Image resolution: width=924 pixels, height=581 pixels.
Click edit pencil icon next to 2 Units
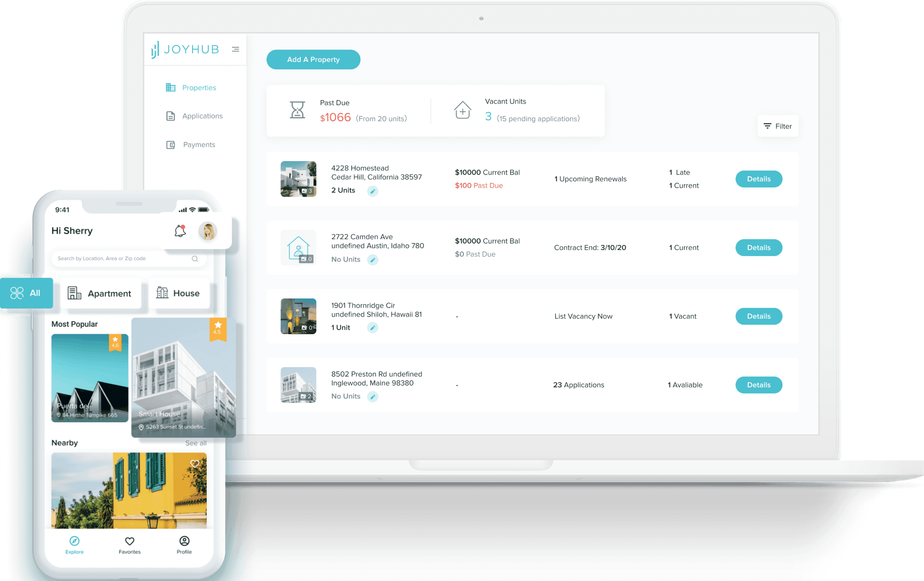[x=372, y=191]
